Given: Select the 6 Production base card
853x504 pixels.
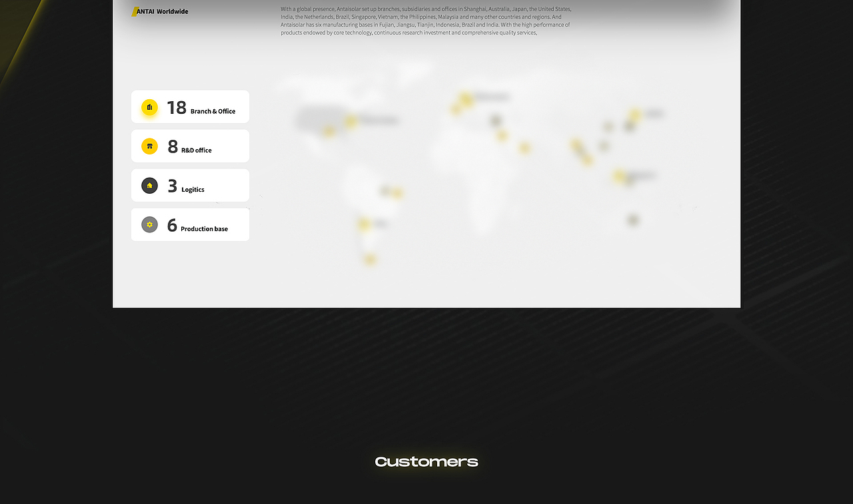Looking at the screenshot, I should tap(190, 224).
